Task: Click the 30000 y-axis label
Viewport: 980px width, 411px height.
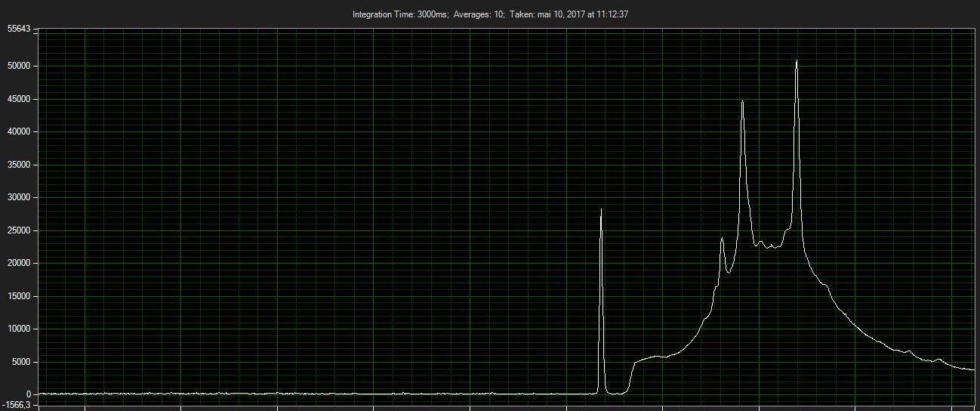Action: click(18, 197)
